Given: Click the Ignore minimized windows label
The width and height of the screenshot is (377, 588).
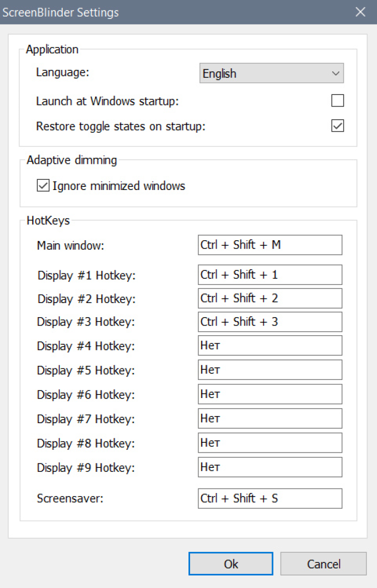Looking at the screenshot, I should click(x=119, y=186).
